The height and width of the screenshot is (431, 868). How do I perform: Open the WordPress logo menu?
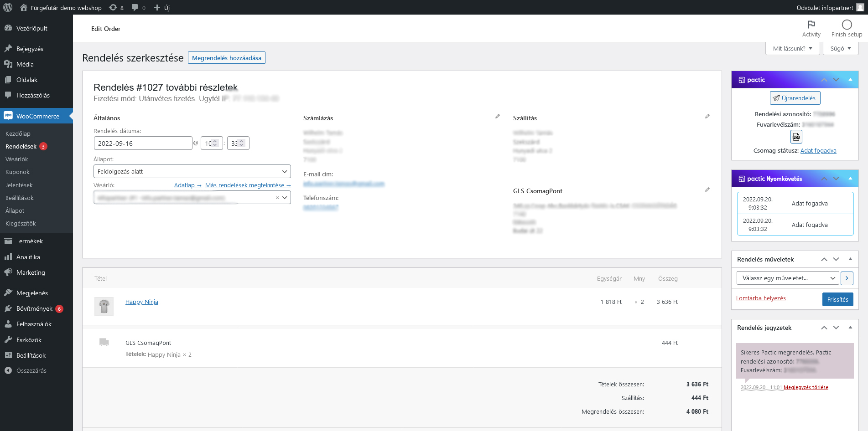click(8, 7)
